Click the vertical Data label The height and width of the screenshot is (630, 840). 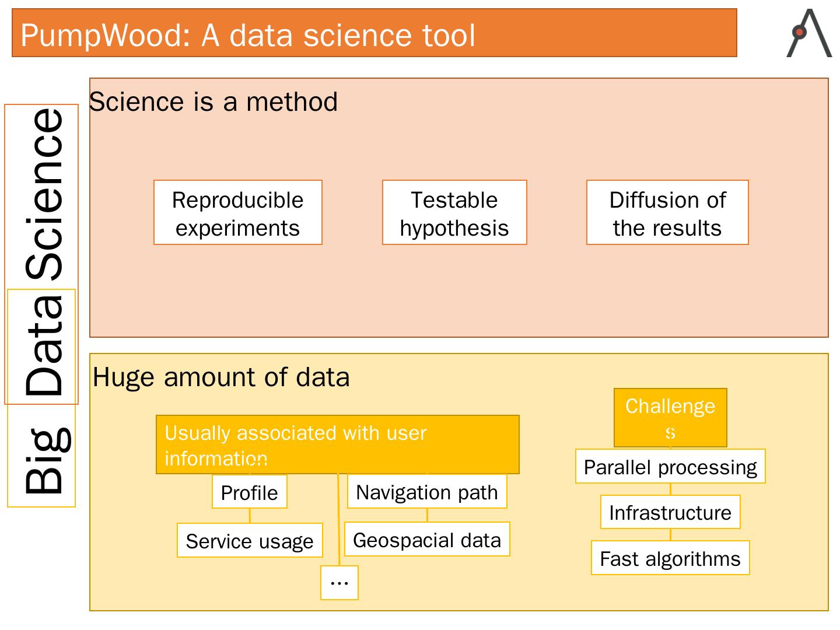44,345
